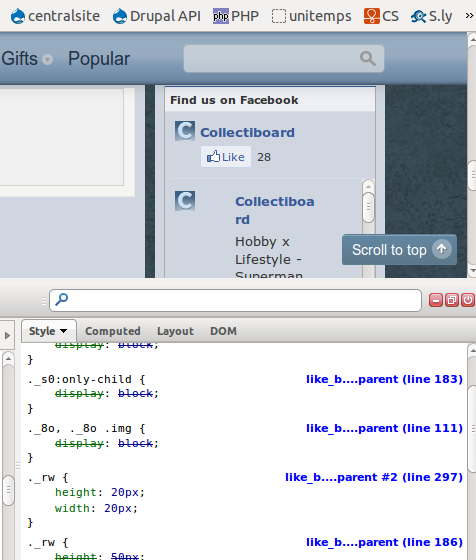Open source link like_b....parent line 183
The height and width of the screenshot is (560, 476).
tap(384, 379)
